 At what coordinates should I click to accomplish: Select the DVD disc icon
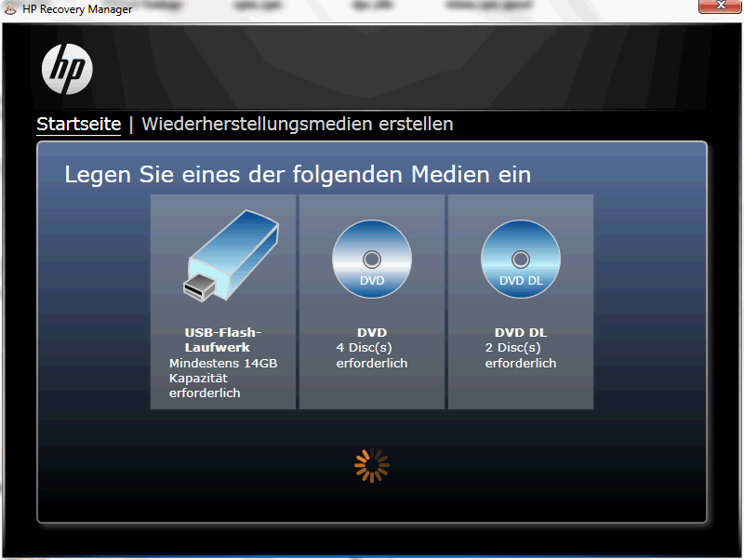pyautogui.click(x=371, y=260)
